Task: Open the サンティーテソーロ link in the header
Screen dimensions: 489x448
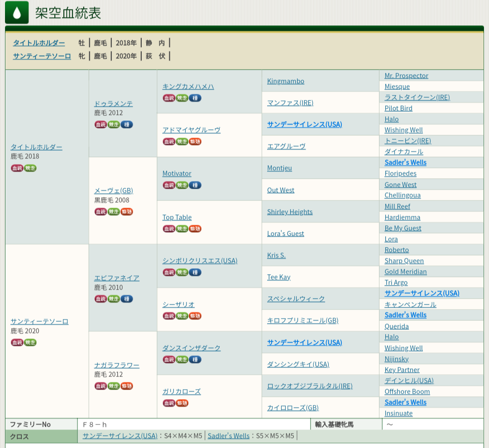Action: click(42, 56)
